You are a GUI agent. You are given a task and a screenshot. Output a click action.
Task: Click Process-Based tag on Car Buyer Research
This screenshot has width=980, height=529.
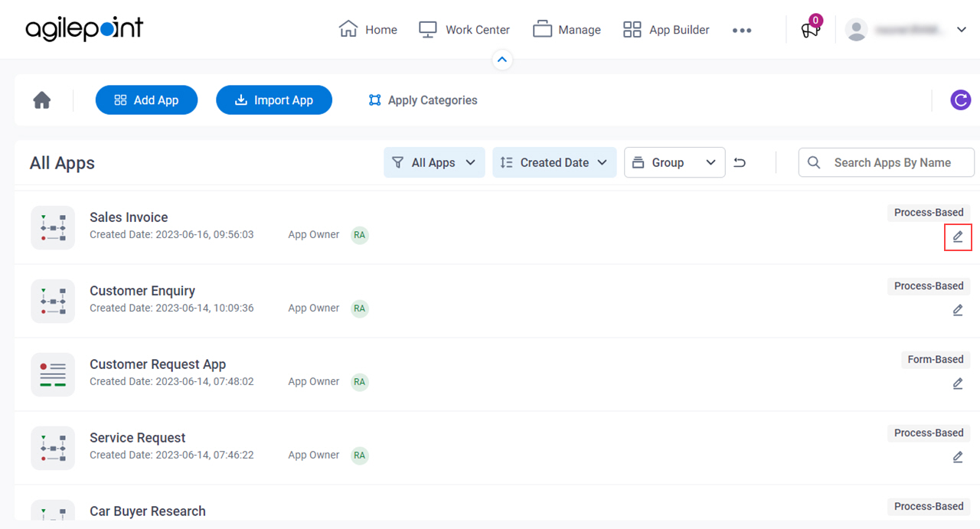pyautogui.click(x=929, y=507)
